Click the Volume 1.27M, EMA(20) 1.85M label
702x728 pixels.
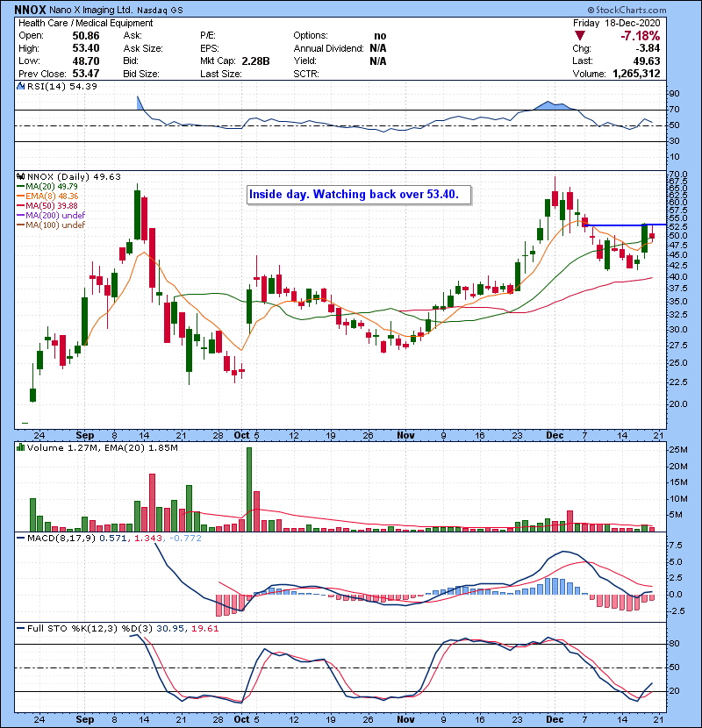[102, 448]
